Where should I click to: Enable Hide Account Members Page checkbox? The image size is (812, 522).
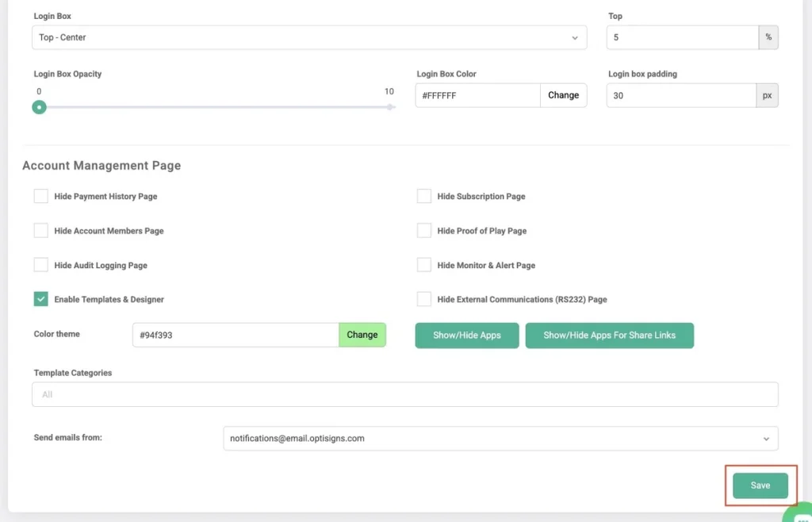point(41,231)
